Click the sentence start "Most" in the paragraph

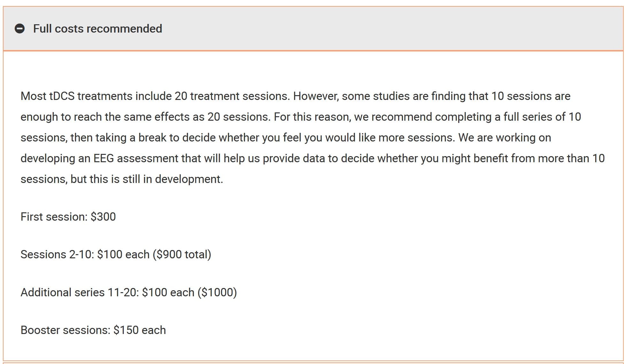click(x=33, y=96)
